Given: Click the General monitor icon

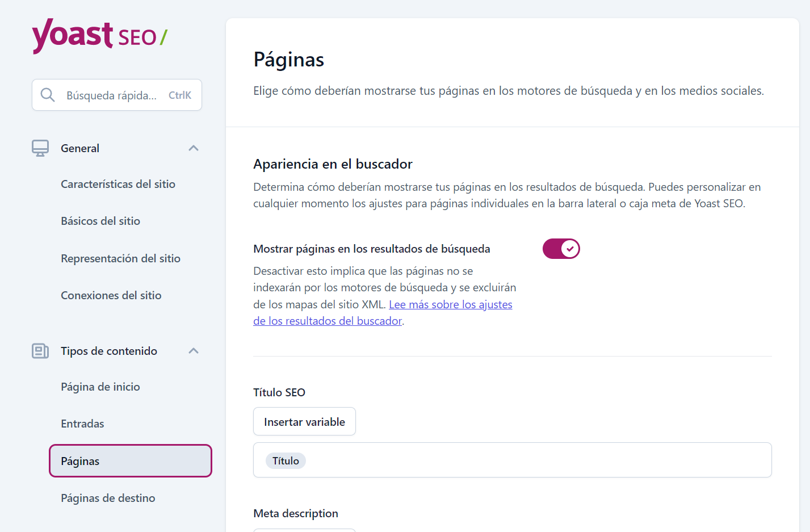Looking at the screenshot, I should 40,148.
